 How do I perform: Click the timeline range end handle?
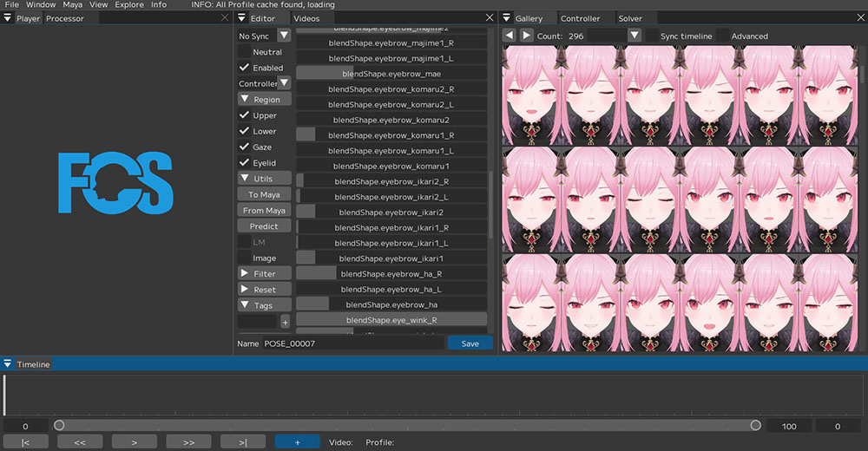pyautogui.click(x=756, y=425)
